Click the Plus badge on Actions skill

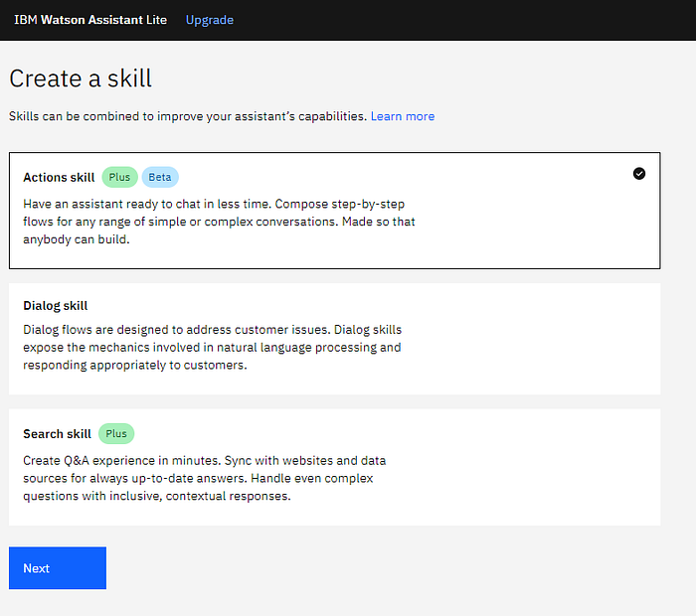coord(119,177)
